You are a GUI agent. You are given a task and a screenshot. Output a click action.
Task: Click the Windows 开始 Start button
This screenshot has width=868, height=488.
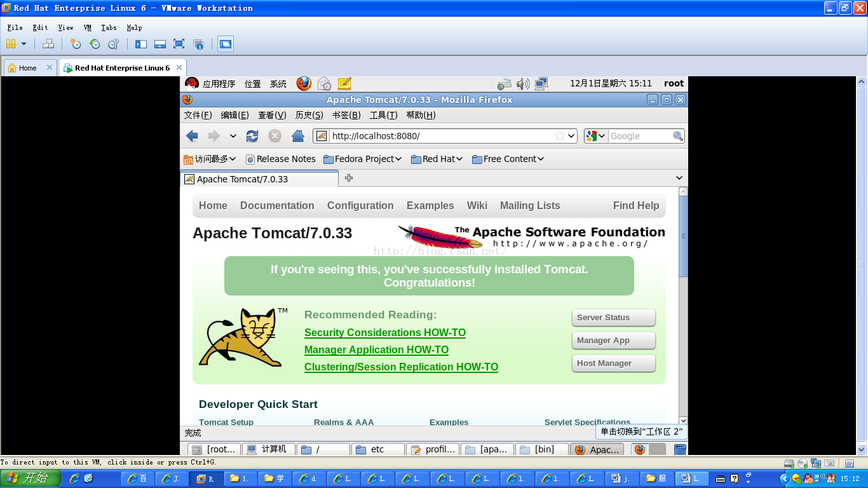[31, 478]
